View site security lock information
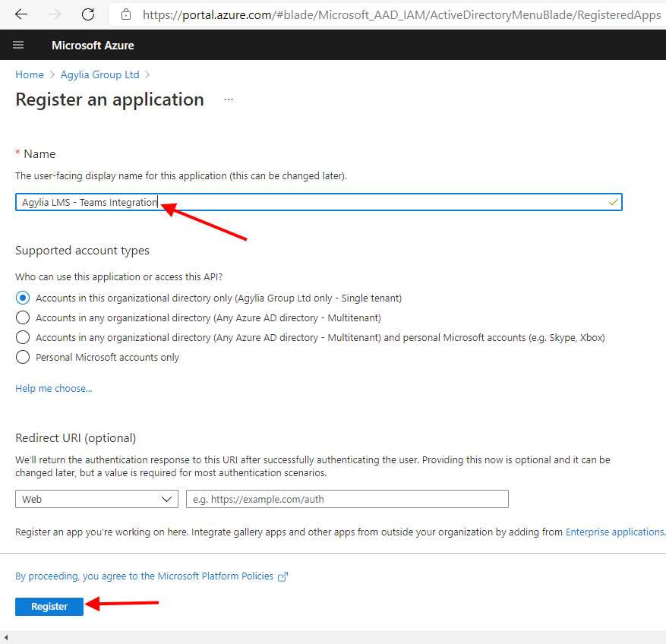This screenshot has width=666, height=644. click(126, 15)
